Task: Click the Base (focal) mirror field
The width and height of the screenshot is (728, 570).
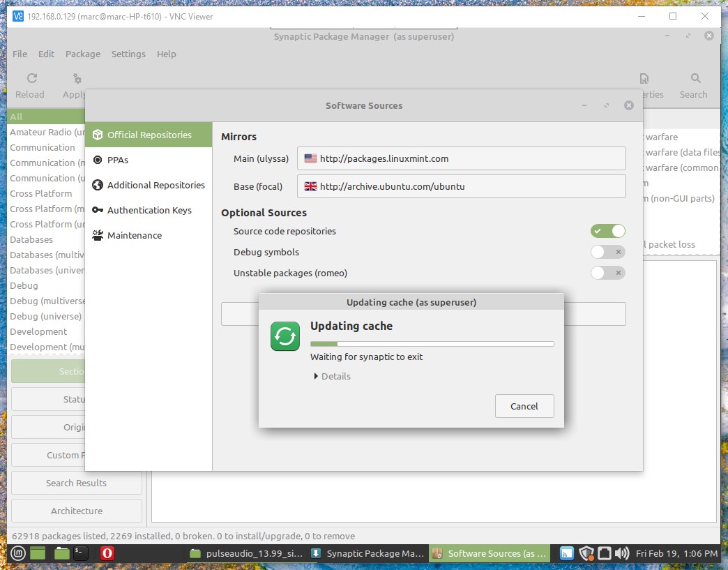Action: pyautogui.click(x=462, y=186)
